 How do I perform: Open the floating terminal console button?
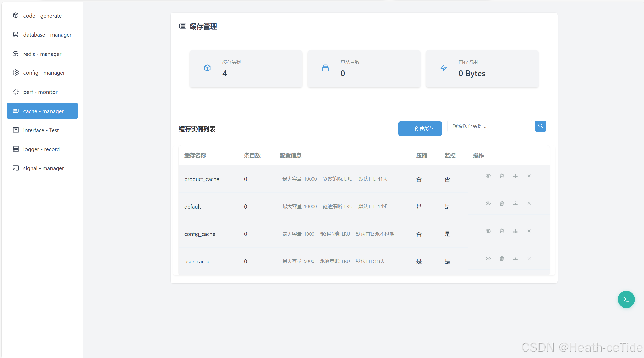pos(626,299)
